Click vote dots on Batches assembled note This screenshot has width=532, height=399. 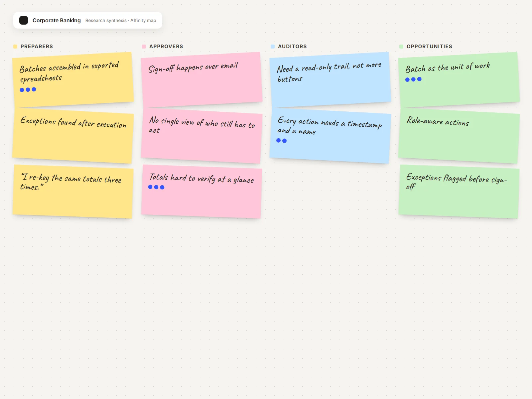[28, 90]
